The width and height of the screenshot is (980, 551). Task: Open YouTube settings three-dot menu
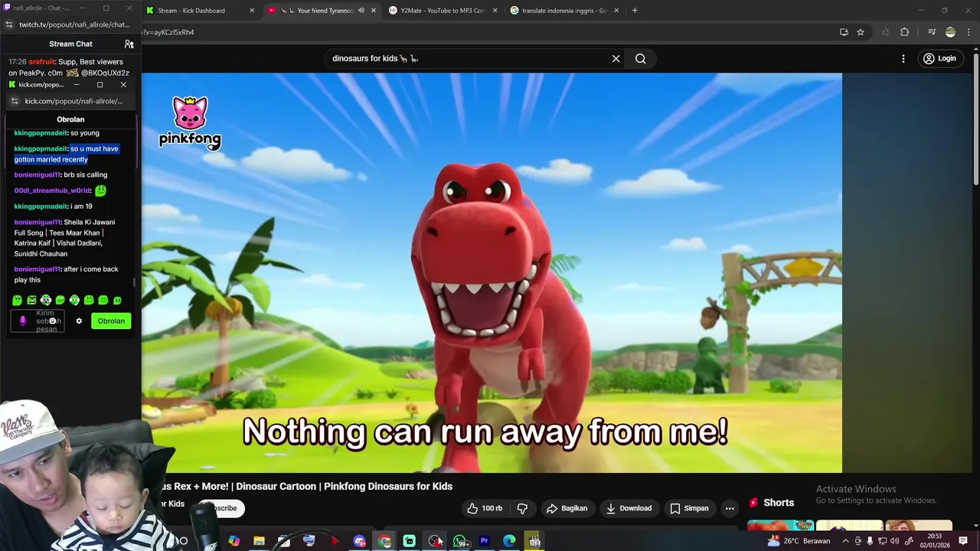coord(903,58)
